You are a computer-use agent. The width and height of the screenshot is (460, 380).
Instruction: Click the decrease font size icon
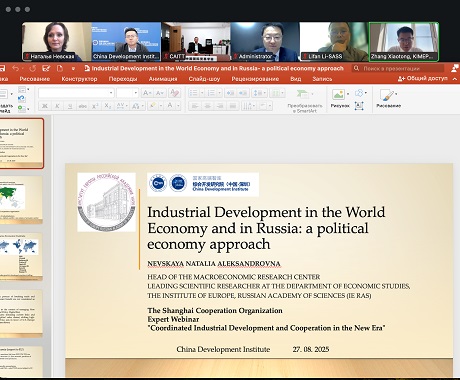[159, 93]
